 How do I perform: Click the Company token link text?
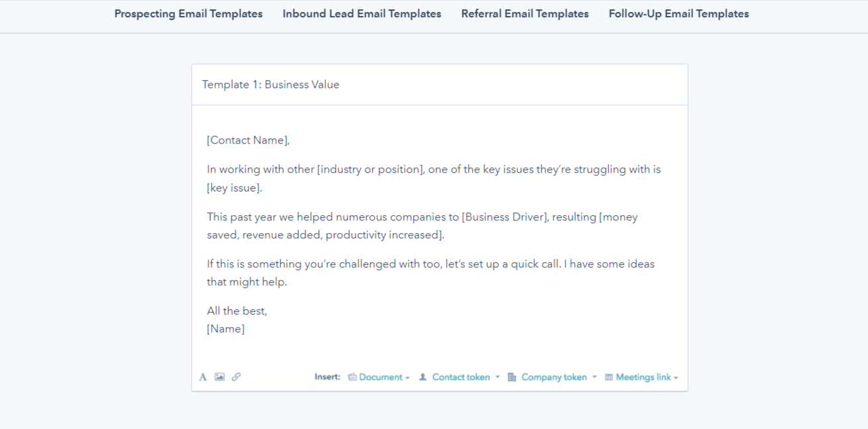(554, 377)
